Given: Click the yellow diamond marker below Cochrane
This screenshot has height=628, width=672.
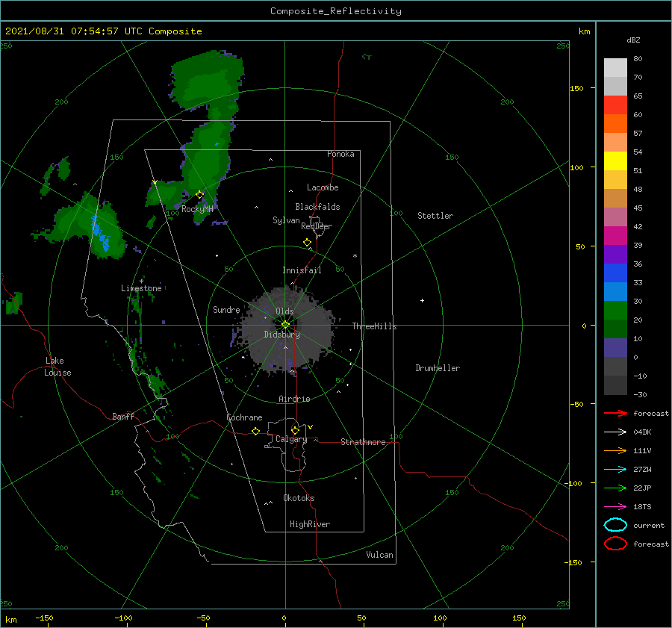Looking at the screenshot, I should coord(256,431).
